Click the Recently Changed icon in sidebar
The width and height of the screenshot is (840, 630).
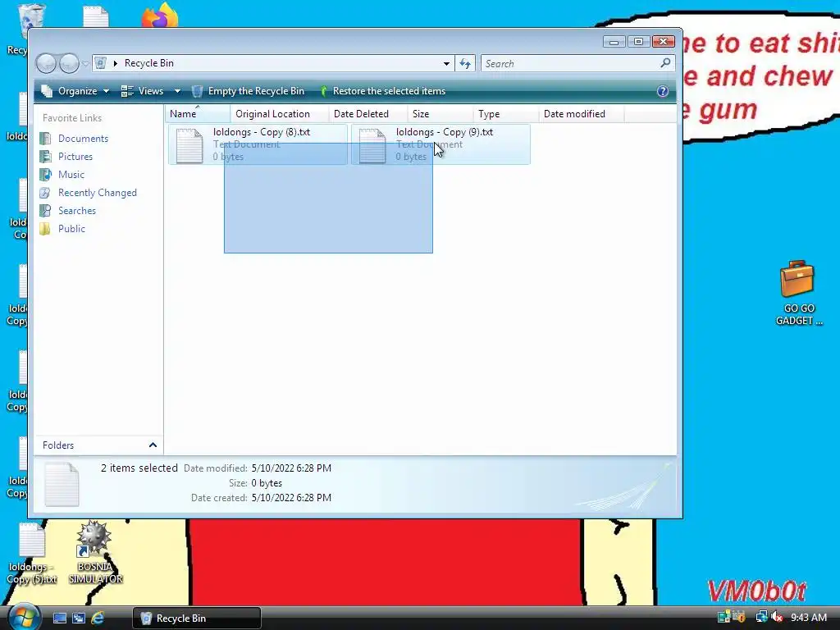[46, 193]
